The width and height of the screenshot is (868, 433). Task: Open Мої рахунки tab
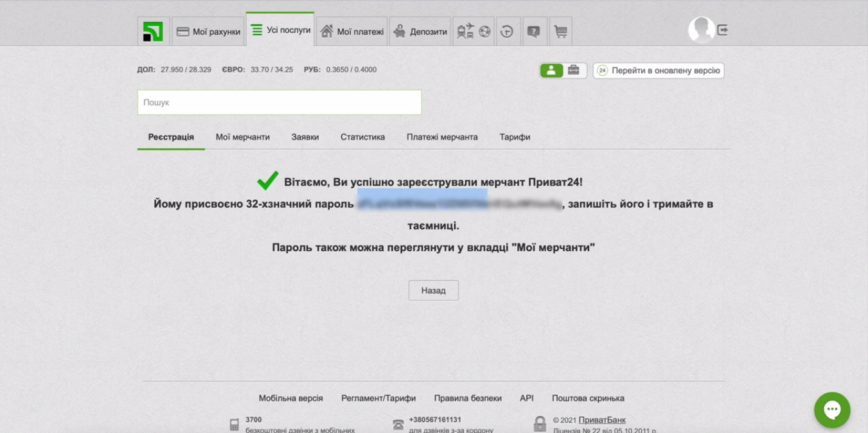coord(208,31)
